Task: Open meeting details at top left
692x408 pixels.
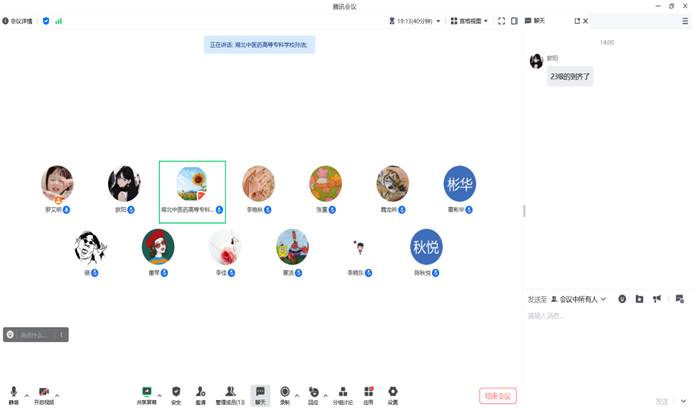Action: (x=17, y=21)
